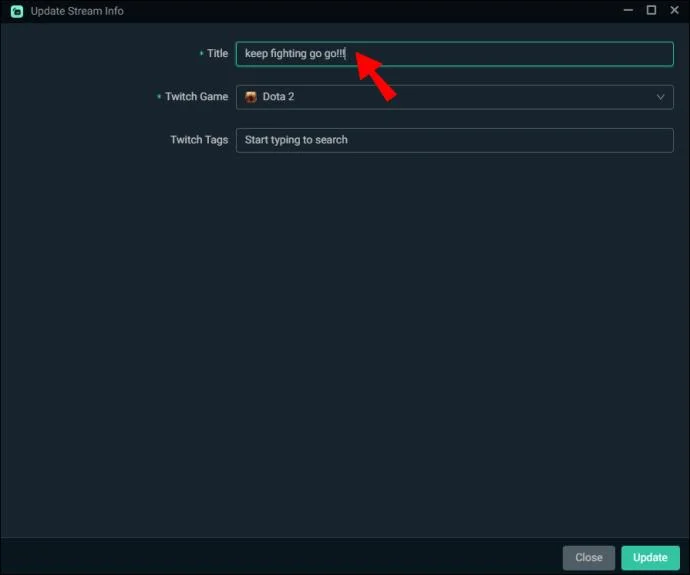Click the Twitch Game label
The image size is (690, 575).
click(197, 96)
